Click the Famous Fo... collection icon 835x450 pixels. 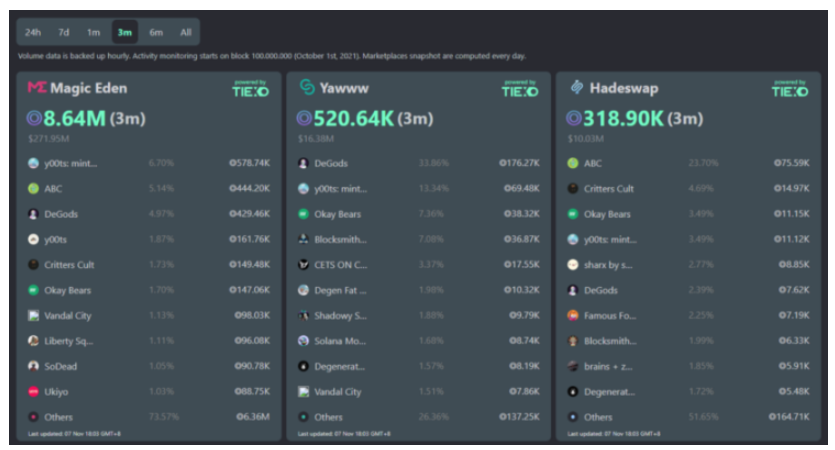(x=573, y=315)
